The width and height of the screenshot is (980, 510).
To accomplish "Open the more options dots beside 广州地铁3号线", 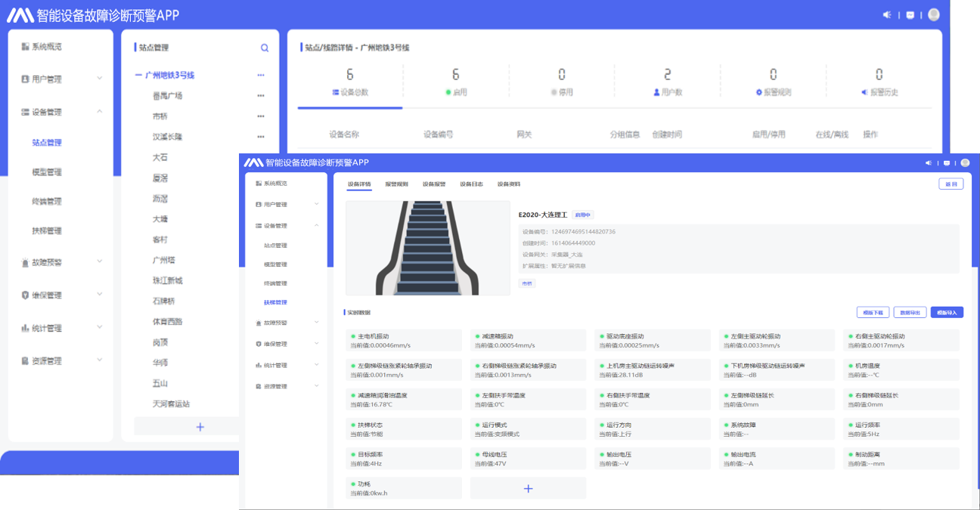I will pos(261,76).
